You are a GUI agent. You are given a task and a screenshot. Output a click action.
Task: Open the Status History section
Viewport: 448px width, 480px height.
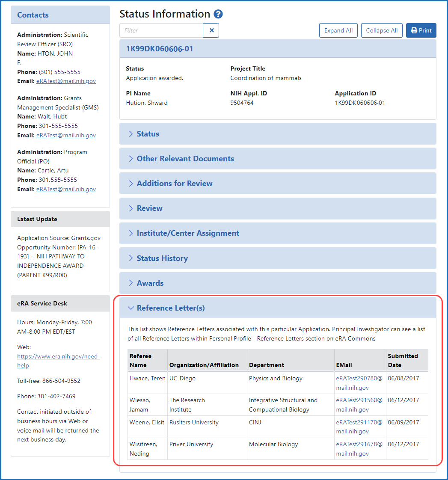(162, 258)
